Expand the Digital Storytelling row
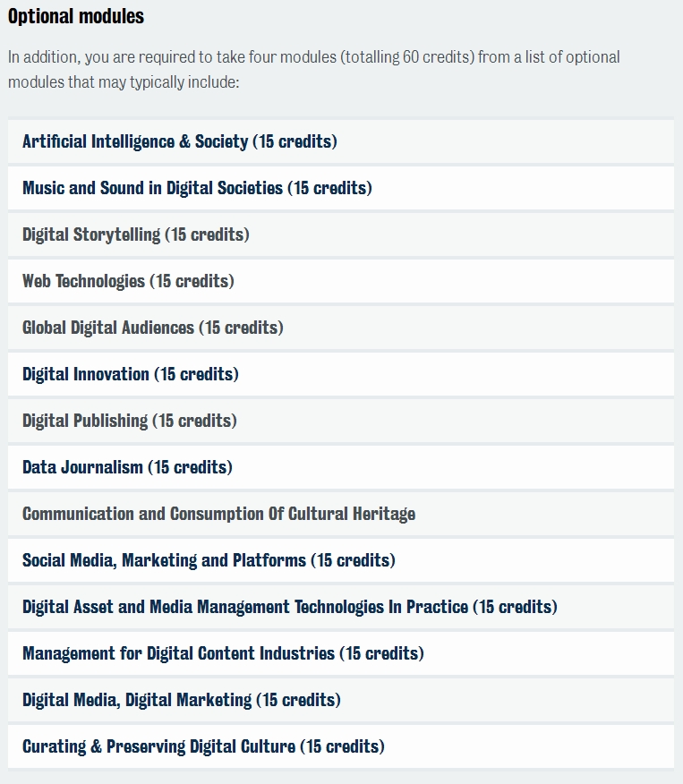683x784 pixels. coord(341,234)
